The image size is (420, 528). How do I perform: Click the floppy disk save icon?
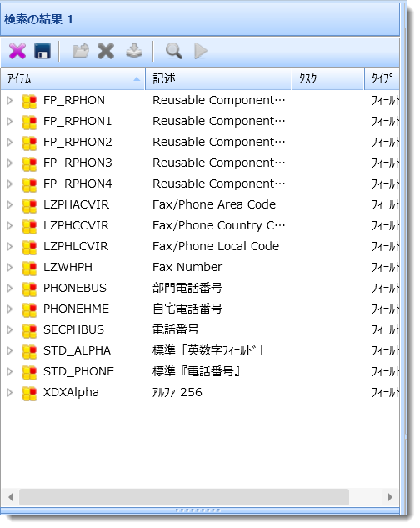pos(42,51)
